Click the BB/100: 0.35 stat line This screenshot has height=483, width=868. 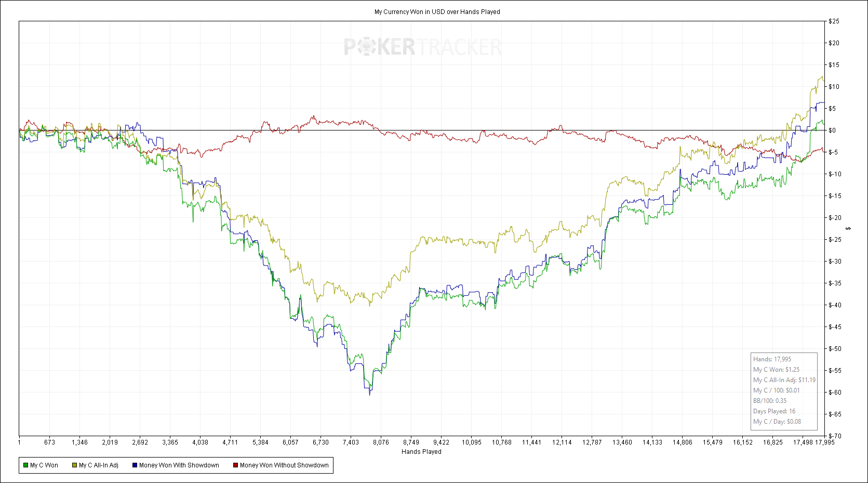pyautogui.click(x=770, y=401)
